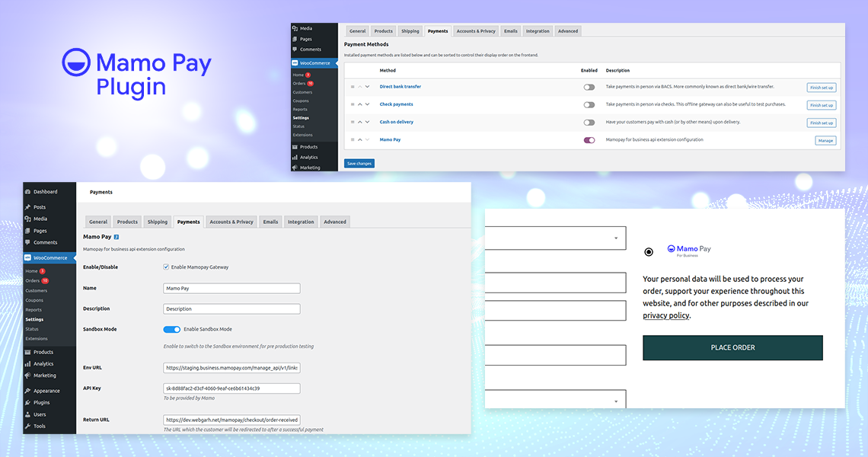Open Comments in the top screenshot sidebar

pyautogui.click(x=311, y=50)
